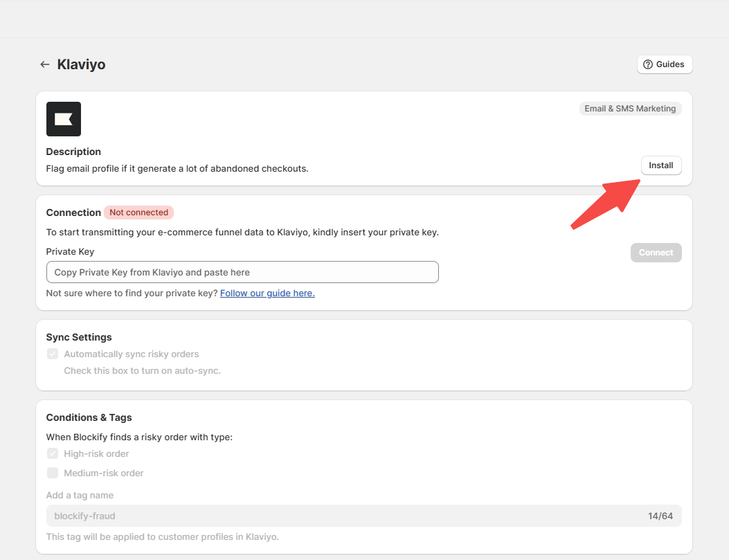Click the Conditions & Tags heading

point(89,417)
